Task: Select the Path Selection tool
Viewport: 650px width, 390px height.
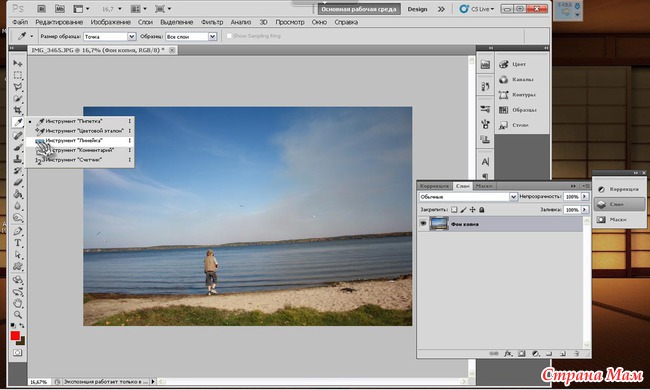Action: (17, 254)
